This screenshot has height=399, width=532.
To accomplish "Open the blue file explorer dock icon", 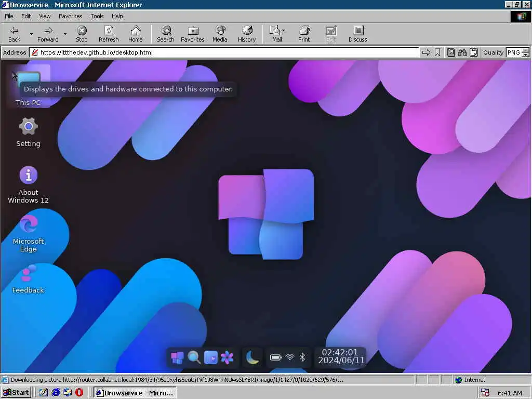I will [211, 357].
